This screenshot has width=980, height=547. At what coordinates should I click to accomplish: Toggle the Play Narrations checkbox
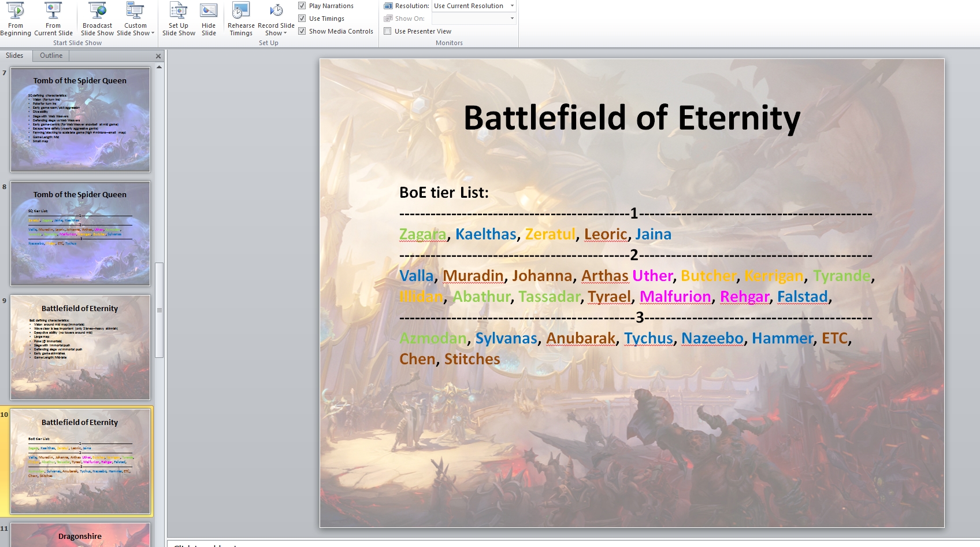click(x=302, y=6)
